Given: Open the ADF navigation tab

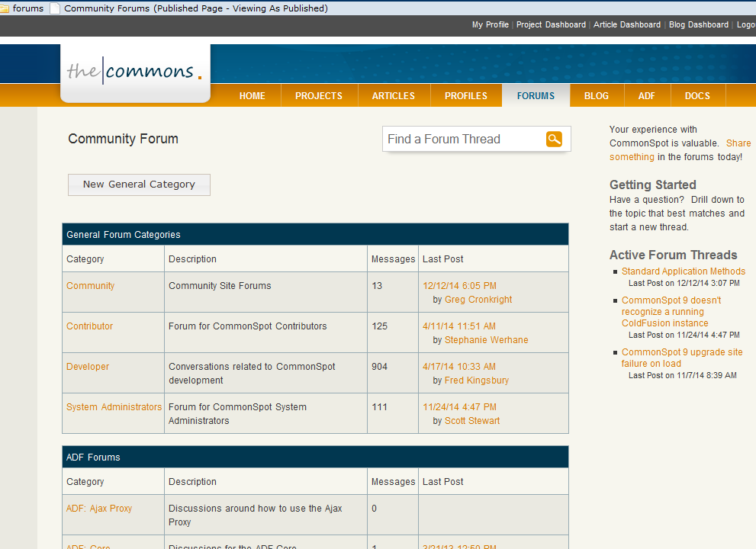Looking at the screenshot, I should pyautogui.click(x=647, y=95).
